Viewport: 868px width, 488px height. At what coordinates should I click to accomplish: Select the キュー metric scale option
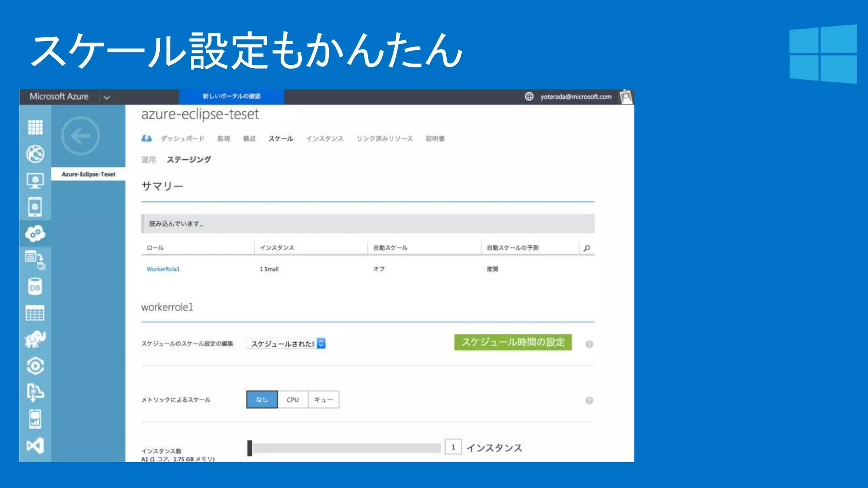tap(323, 399)
